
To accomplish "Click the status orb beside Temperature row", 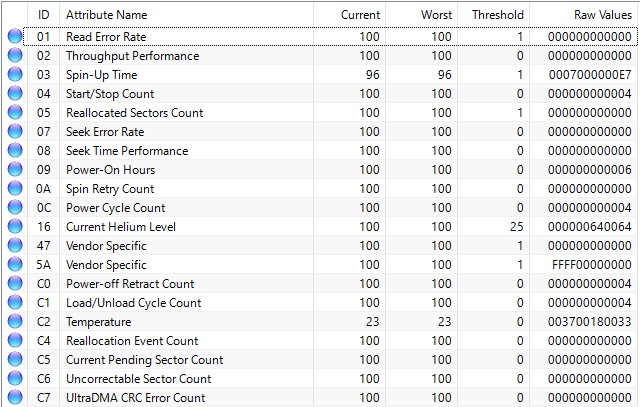I will tap(15, 322).
